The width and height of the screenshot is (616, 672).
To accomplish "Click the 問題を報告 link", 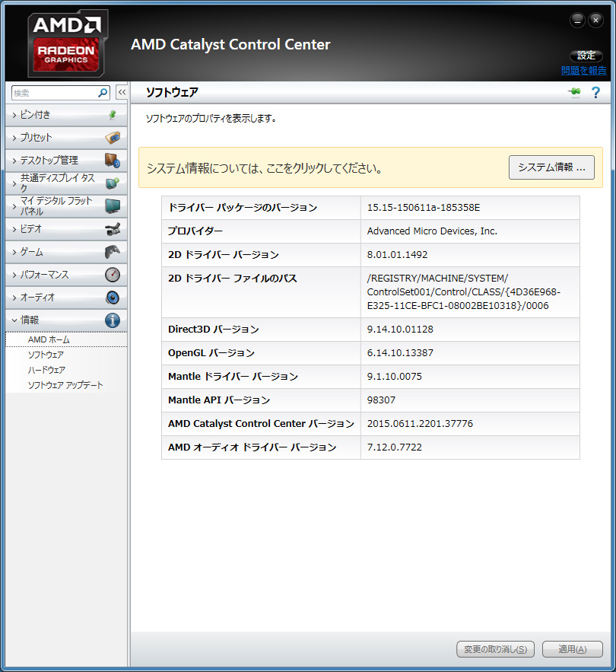I will 584,70.
